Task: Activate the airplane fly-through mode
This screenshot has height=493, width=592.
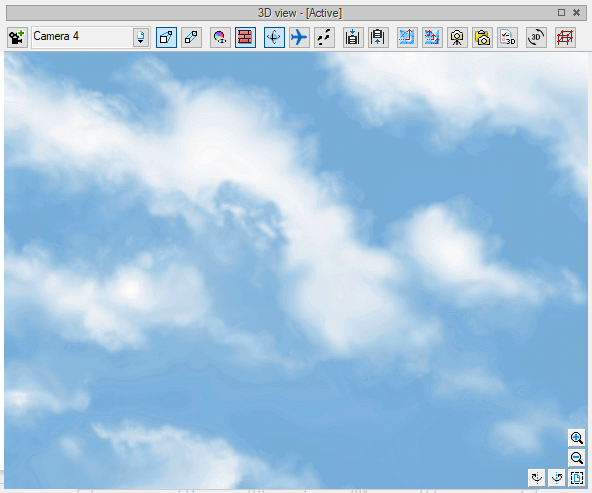Action: [x=299, y=37]
